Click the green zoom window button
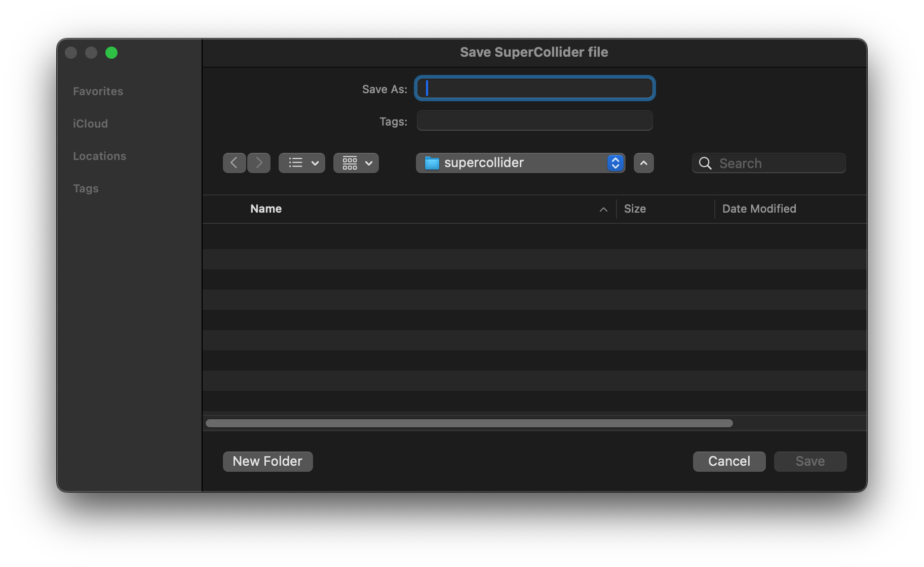924x567 pixels. 111,53
